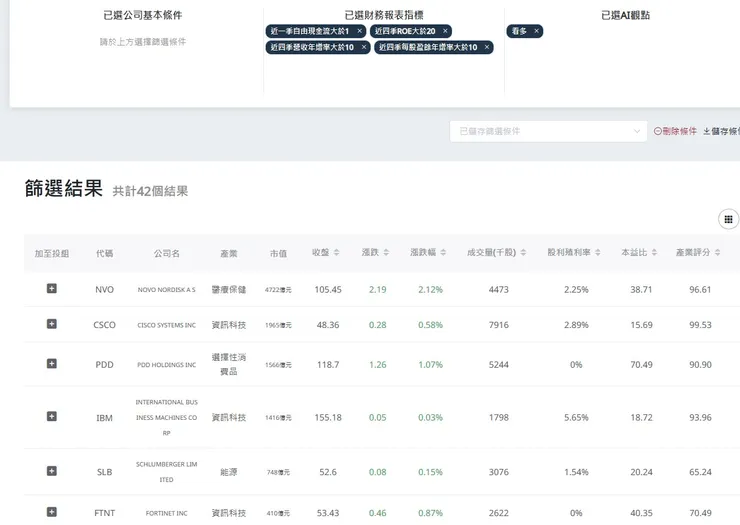
Task: Click the 醫療保健 industry cell
Action: point(229,289)
